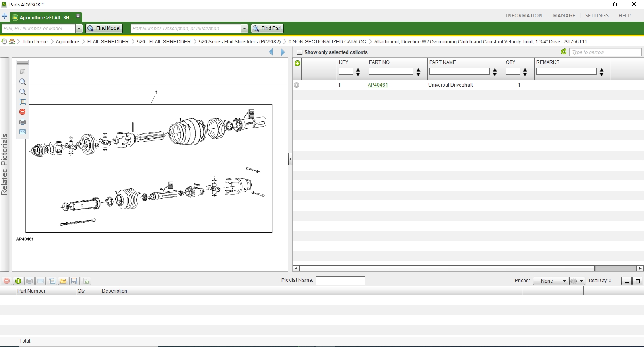Enable Show only selected callouts
The image size is (644, 347).
coord(299,52)
